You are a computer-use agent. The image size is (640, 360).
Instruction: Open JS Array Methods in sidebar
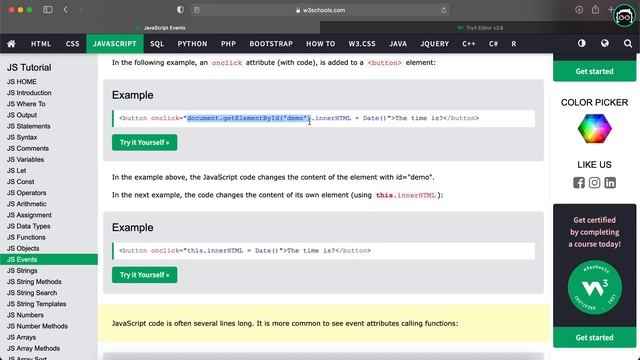(33, 348)
